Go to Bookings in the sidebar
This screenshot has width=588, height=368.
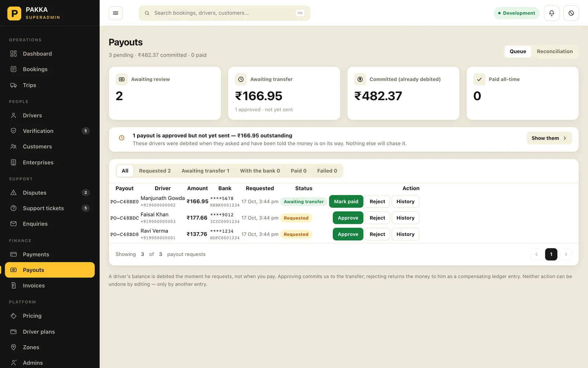pyautogui.click(x=50, y=69)
